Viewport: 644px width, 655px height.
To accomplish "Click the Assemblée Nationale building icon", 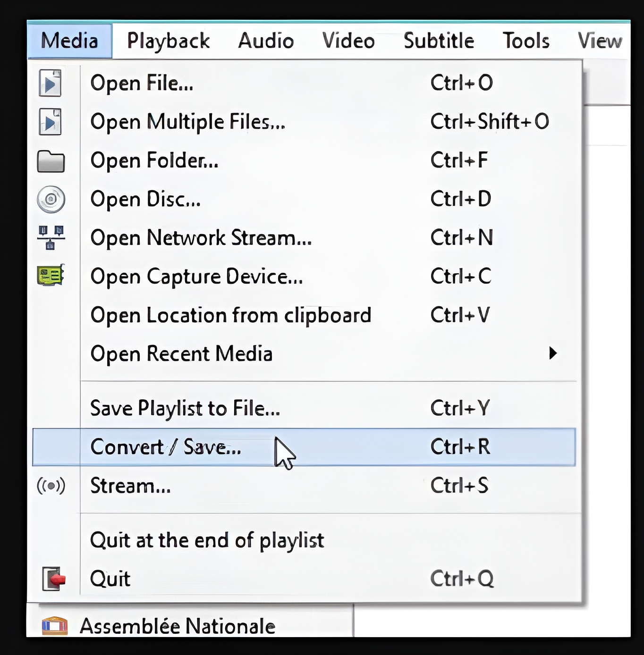I will click(x=56, y=626).
